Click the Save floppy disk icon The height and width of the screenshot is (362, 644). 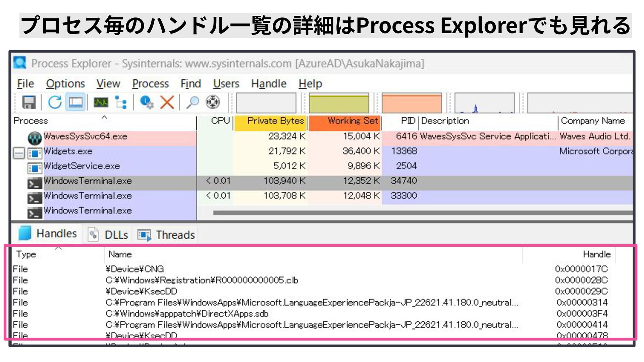[29, 102]
